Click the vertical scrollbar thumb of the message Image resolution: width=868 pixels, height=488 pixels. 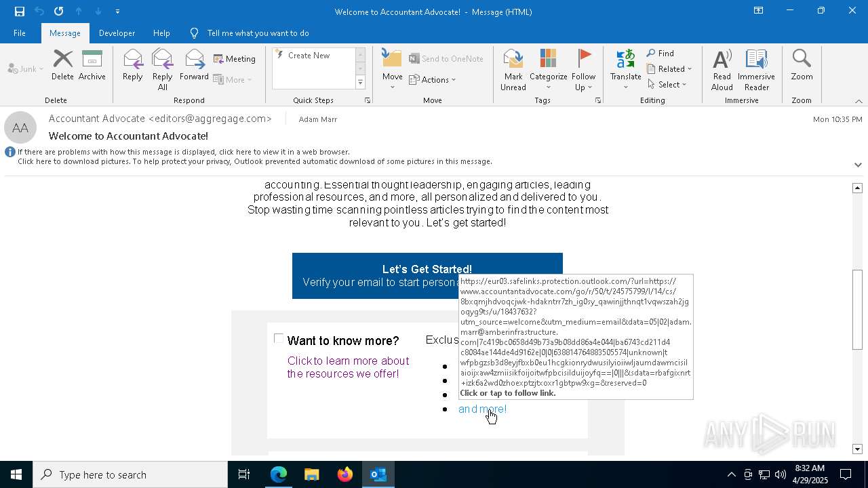(858, 310)
